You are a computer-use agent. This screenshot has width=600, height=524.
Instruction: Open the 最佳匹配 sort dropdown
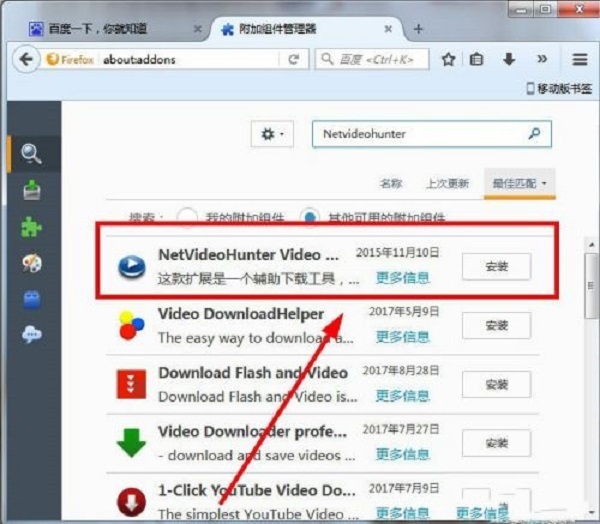tap(520, 184)
